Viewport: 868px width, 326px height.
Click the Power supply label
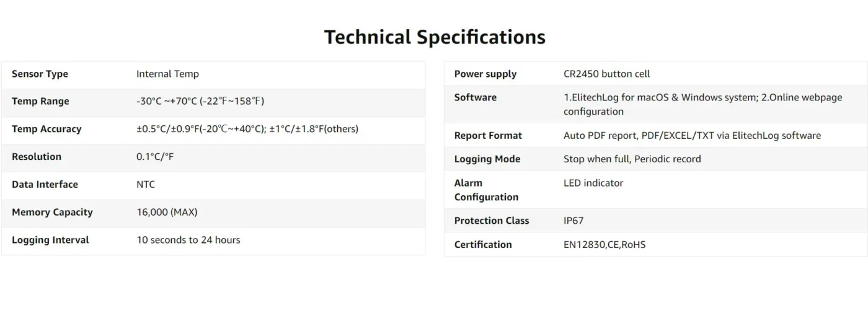pyautogui.click(x=485, y=74)
